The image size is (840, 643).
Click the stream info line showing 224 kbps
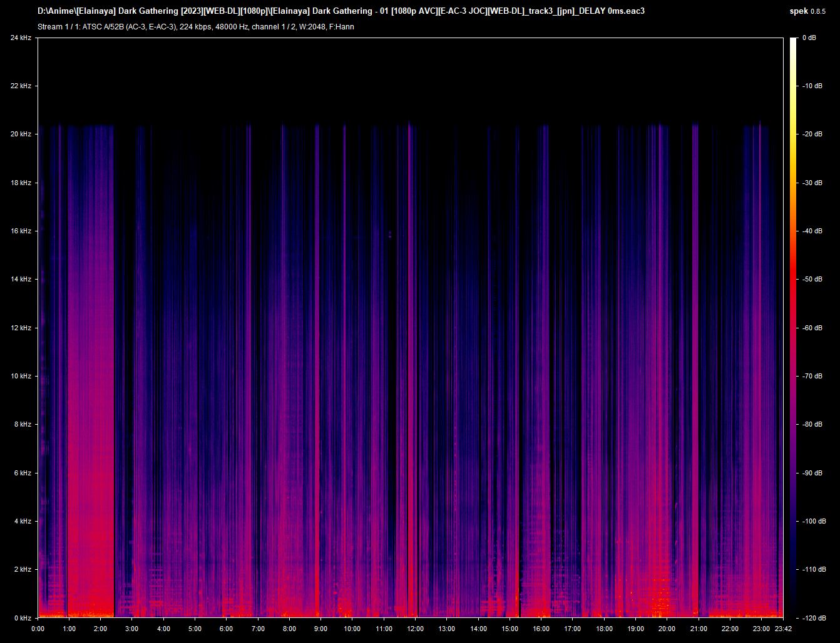195,27
